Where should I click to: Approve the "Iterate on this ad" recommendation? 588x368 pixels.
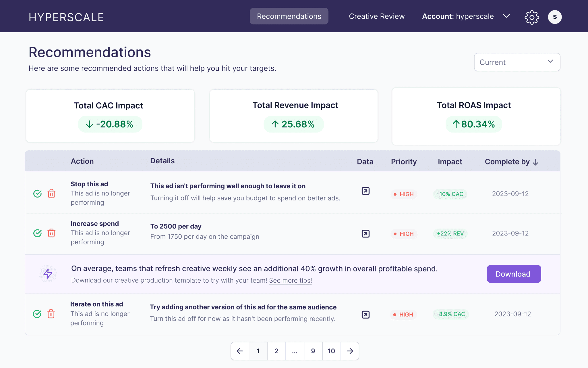coord(37,314)
